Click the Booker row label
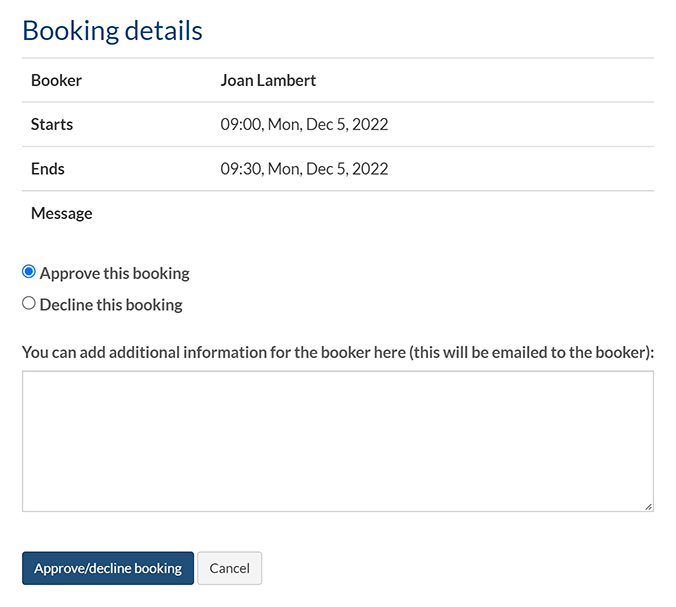The width and height of the screenshot is (676, 607). coord(56,80)
